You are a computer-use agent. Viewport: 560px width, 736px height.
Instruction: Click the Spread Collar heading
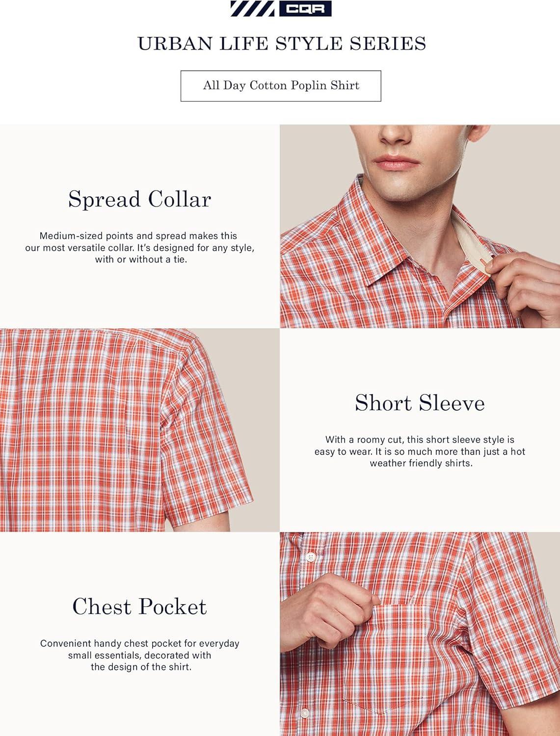[x=140, y=199]
